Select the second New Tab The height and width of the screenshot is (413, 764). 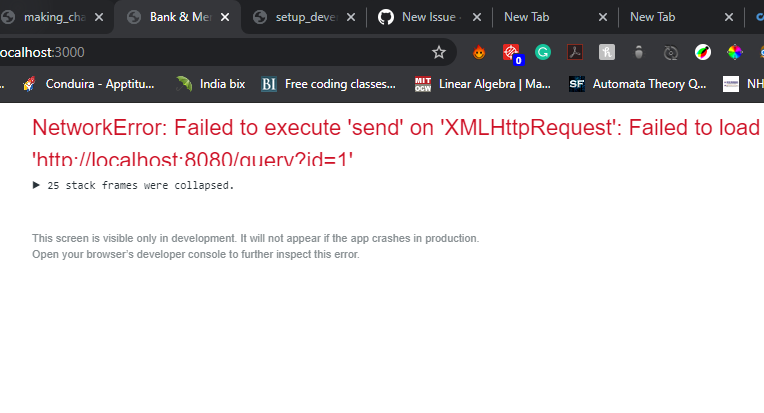(x=681, y=18)
